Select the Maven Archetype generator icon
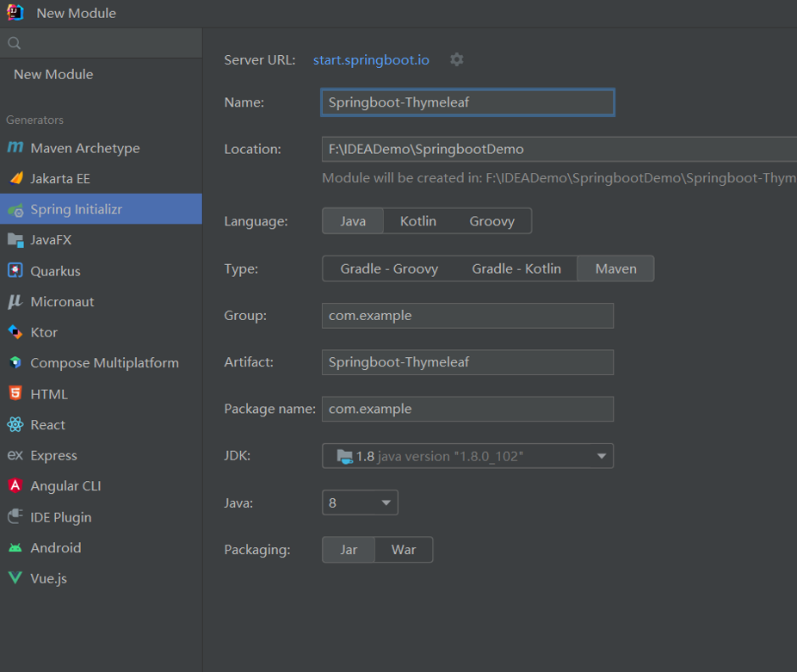 click(15, 148)
